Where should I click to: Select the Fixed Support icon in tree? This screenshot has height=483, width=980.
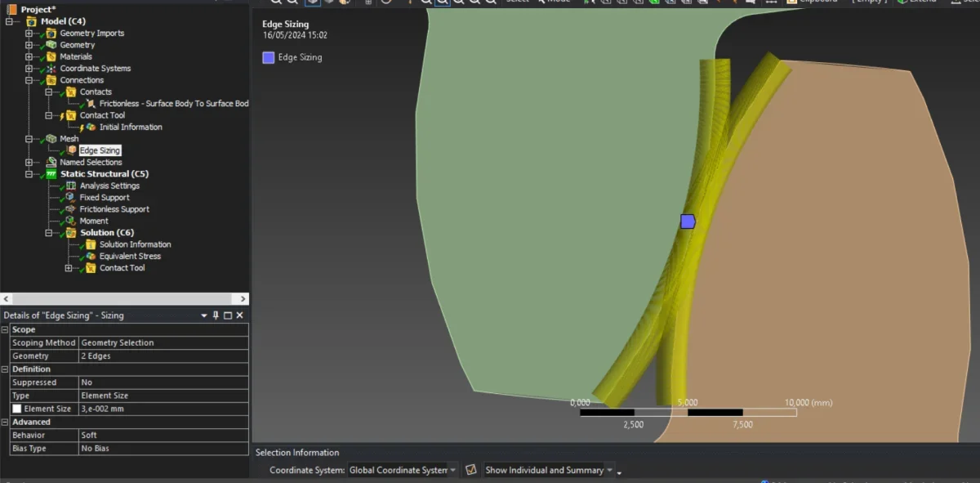click(71, 198)
